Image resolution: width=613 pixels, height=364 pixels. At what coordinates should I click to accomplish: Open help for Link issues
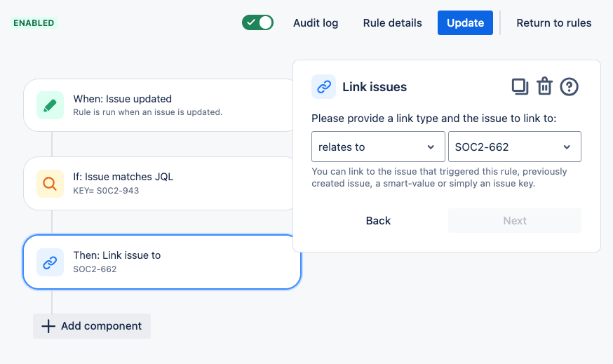(x=570, y=87)
